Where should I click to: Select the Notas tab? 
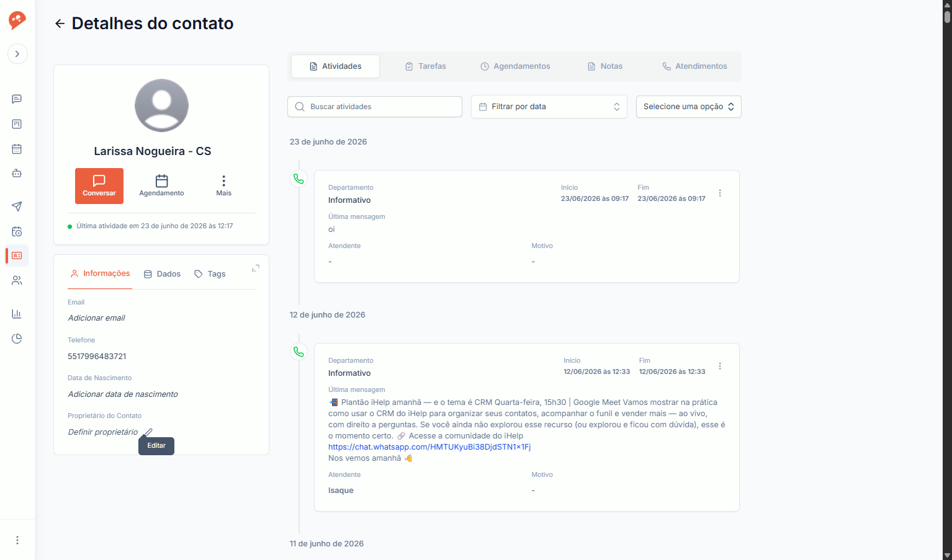tap(605, 66)
